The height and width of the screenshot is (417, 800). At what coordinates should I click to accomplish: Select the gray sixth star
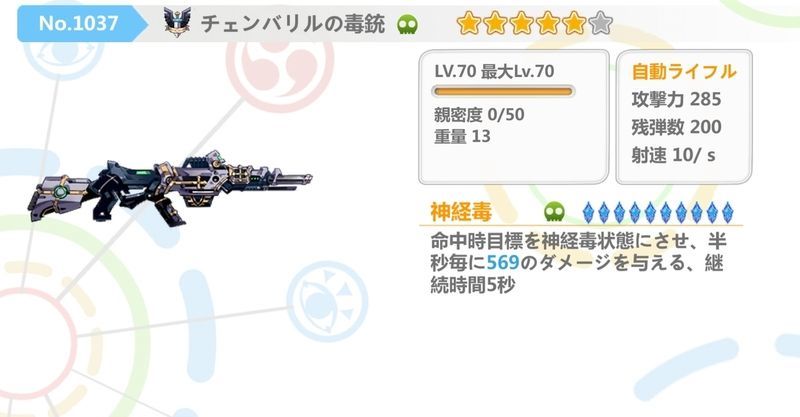pos(601,24)
